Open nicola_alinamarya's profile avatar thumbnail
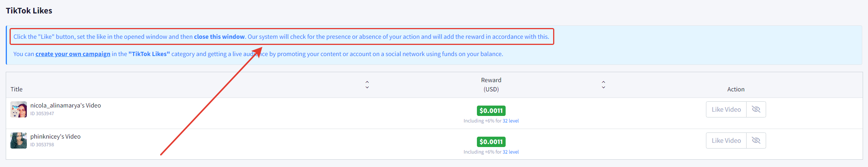Viewport: 868px width, 167px height. click(18, 109)
